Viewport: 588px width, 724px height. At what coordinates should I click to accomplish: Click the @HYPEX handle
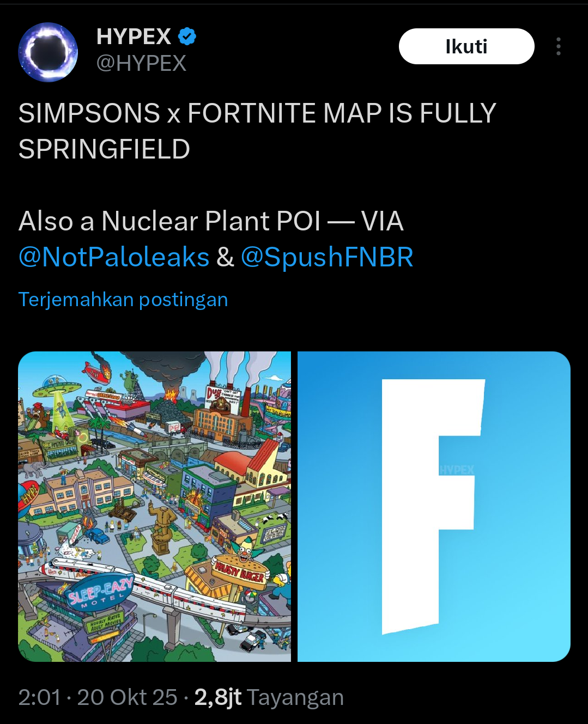tap(141, 63)
